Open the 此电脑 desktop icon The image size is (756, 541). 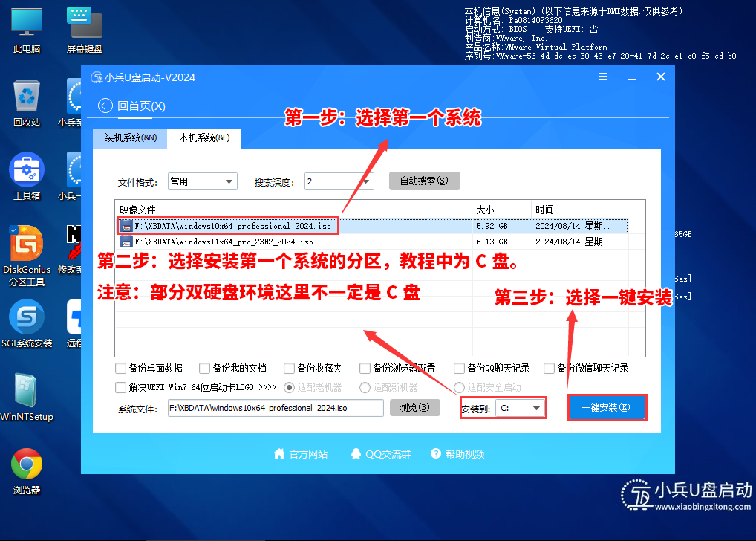27,30
